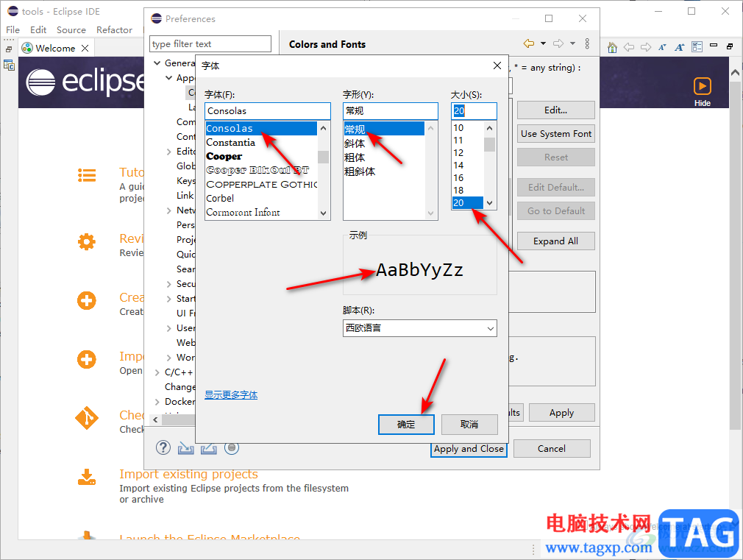Open forward history dropdown arrow in Preferences

pos(573,43)
